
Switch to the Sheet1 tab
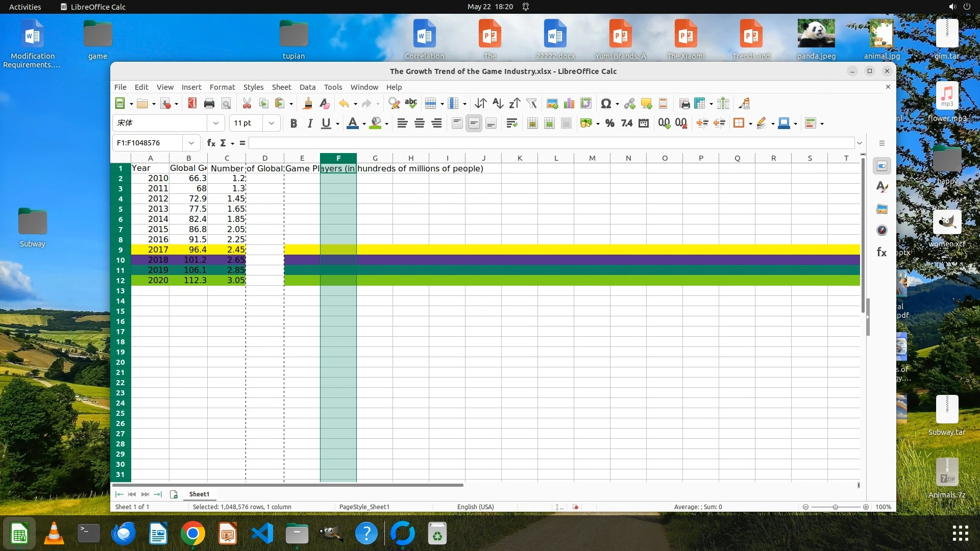(x=199, y=494)
